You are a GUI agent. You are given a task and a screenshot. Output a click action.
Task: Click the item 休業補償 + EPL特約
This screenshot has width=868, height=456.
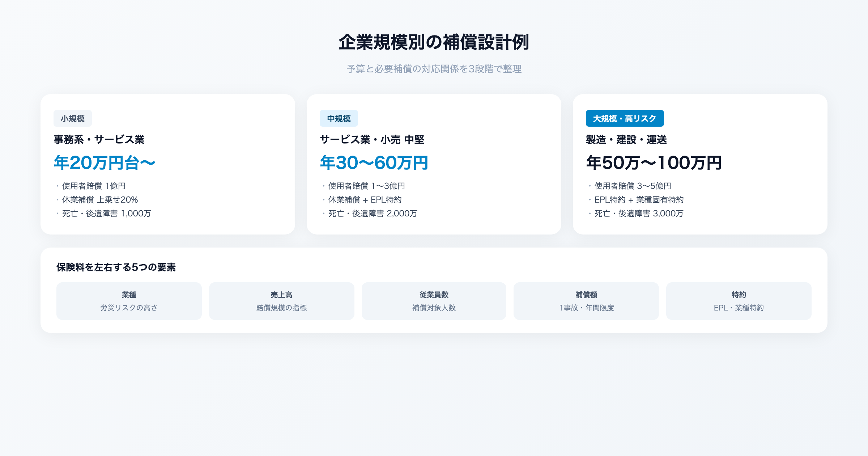365,200
